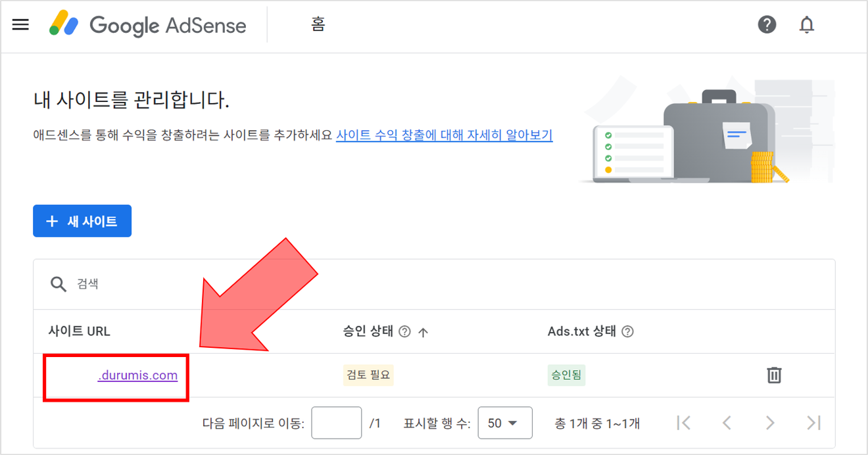Click the 내 사이트를 관리합니다. heading
This screenshot has height=455, width=868.
pos(131,101)
